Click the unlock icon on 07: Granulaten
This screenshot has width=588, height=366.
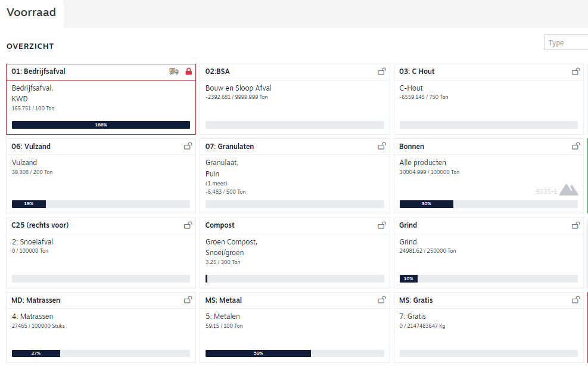tap(382, 146)
